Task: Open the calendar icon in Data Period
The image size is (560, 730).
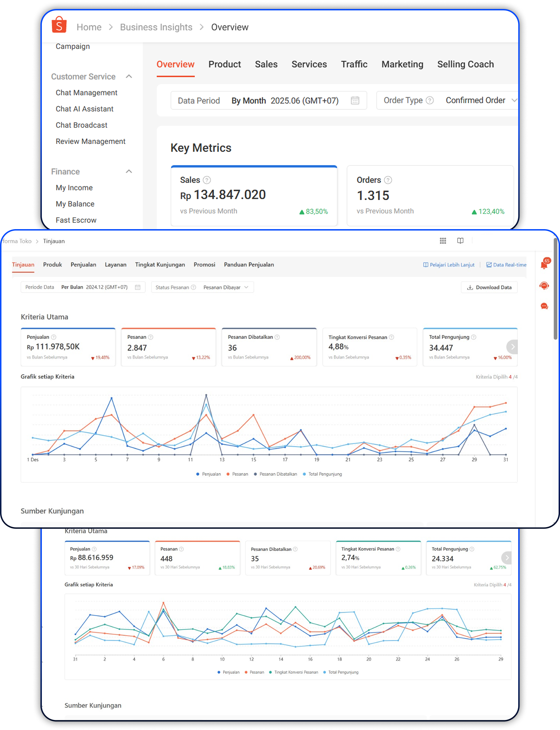Action: (355, 100)
